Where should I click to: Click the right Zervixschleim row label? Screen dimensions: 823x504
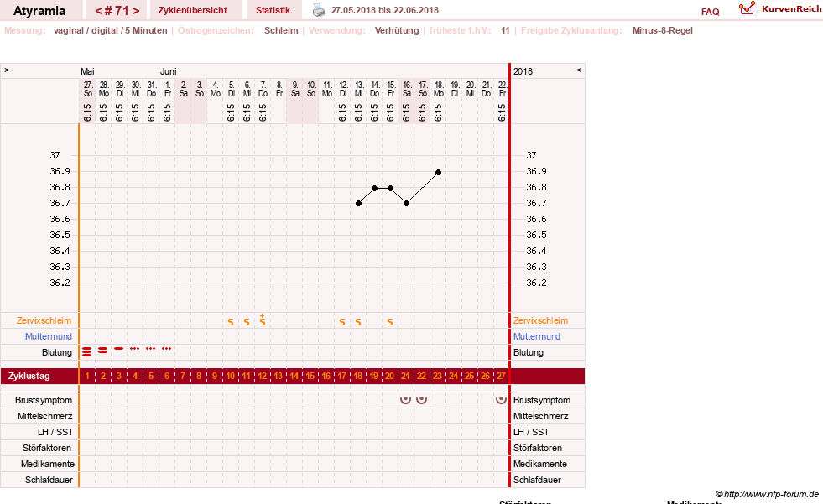tap(540, 320)
